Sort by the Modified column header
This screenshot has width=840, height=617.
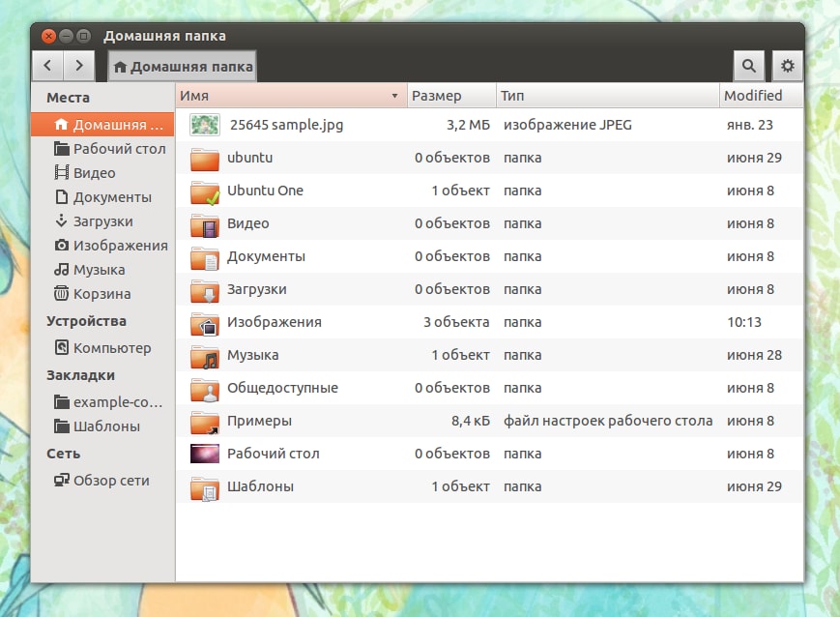pyautogui.click(x=762, y=96)
